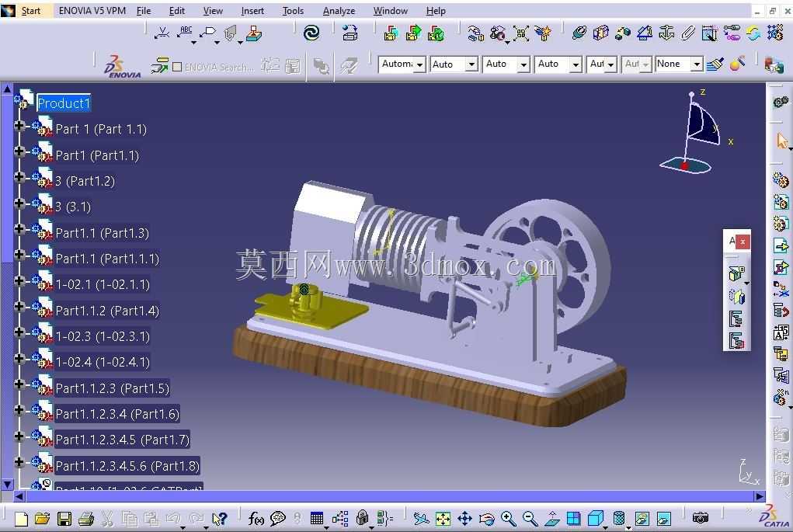Click the anchor Fix Component icon
The image size is (793, 532).
(x=666, y=33)
